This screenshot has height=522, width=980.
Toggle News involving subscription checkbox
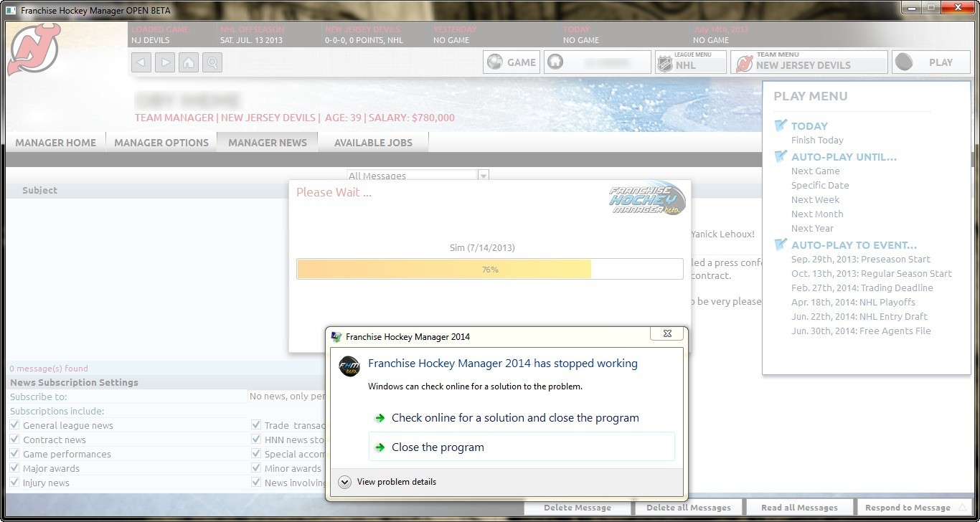pos(256,483)
